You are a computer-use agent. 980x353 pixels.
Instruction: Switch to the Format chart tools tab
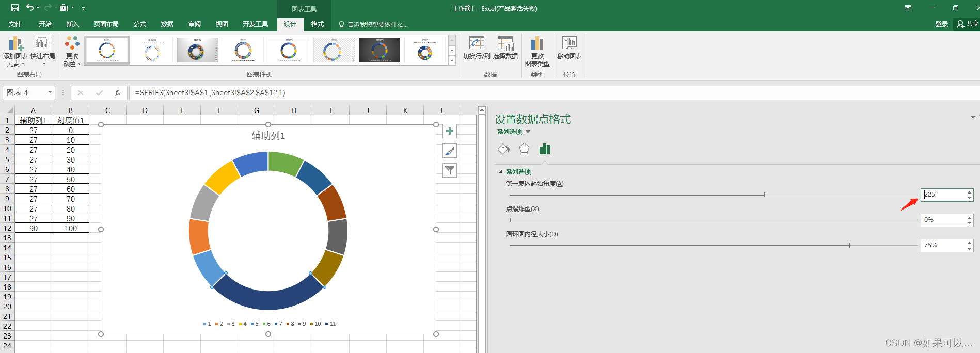[318, 24]
